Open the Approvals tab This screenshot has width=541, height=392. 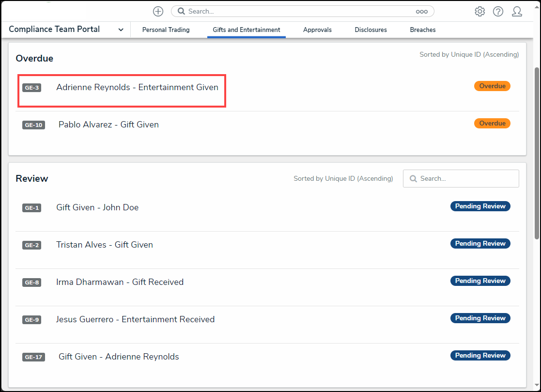317,30
